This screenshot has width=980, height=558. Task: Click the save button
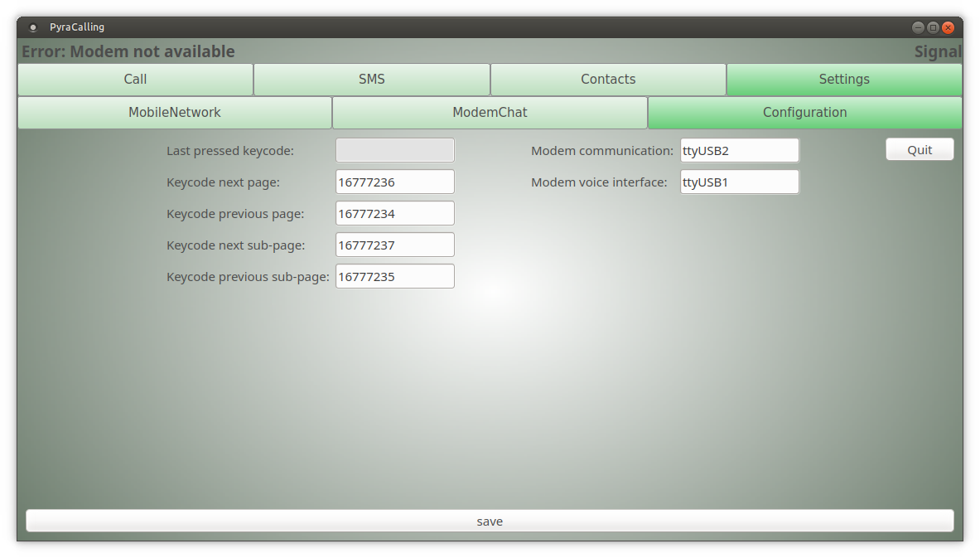tap(490, 522)
